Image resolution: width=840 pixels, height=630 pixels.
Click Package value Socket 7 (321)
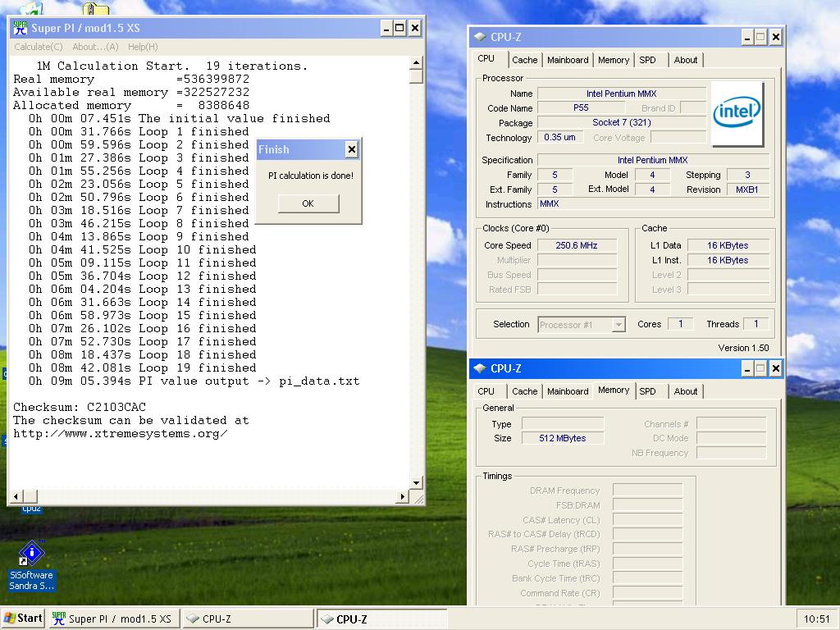[x=622, y=122]
